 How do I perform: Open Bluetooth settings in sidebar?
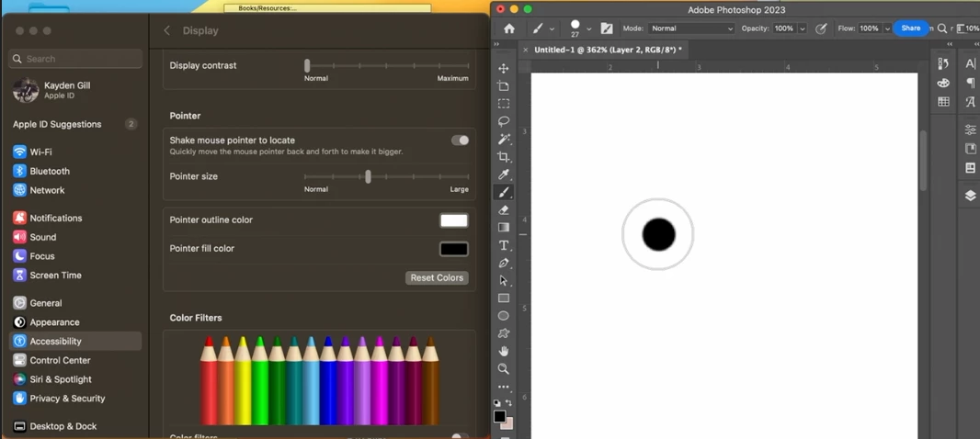[x=75, y=171]
